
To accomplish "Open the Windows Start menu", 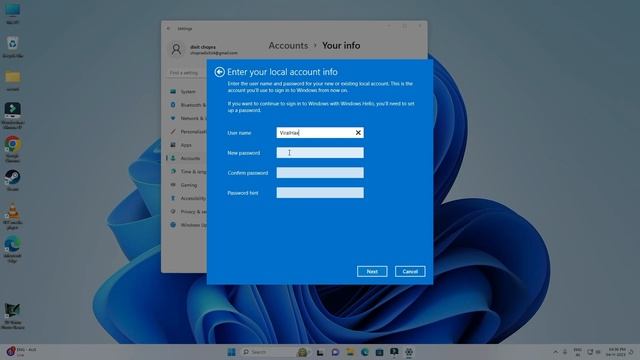I will pos(231,352).
